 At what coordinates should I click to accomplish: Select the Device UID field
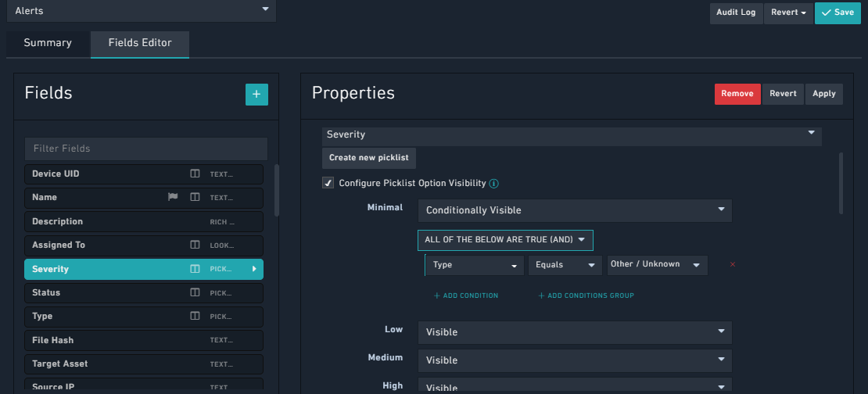coord(144,174)
